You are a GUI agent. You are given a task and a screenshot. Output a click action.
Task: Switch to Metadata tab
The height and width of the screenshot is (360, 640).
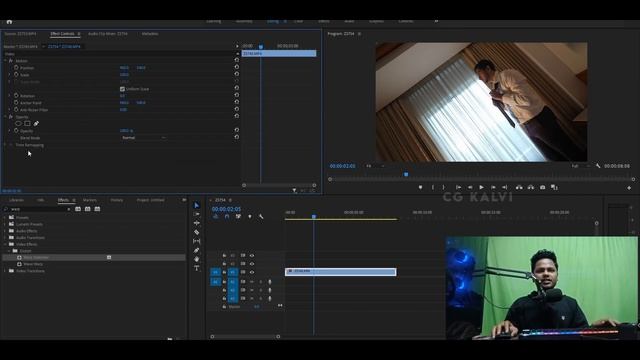[x=150, y=34]
